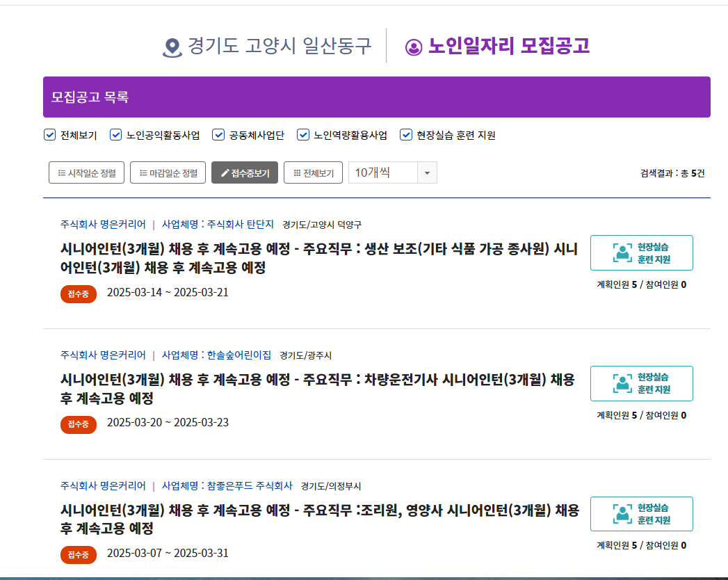The height and width of the screenshot is (580, 728).
Task: Open the 차량운전기사 시니어인턴 job posting
Action: click(318, 389)
